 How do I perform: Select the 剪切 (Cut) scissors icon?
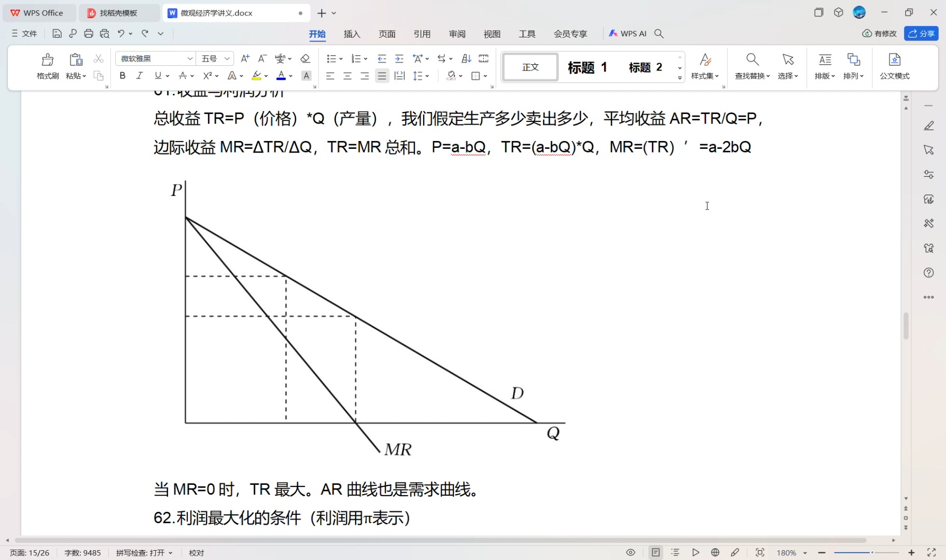point(99,58)
